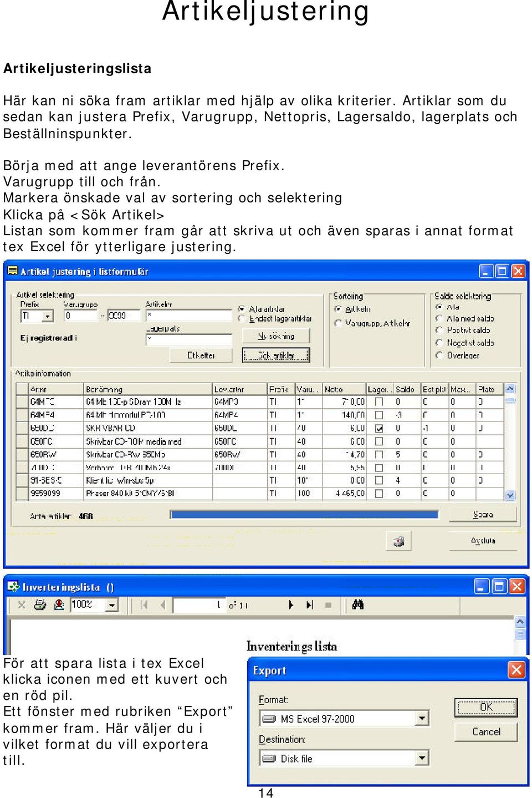The height and width of the screenshot is (798, 532).
Task: Go to first page in Inventeringslista
Action: (x=145, y=605)
